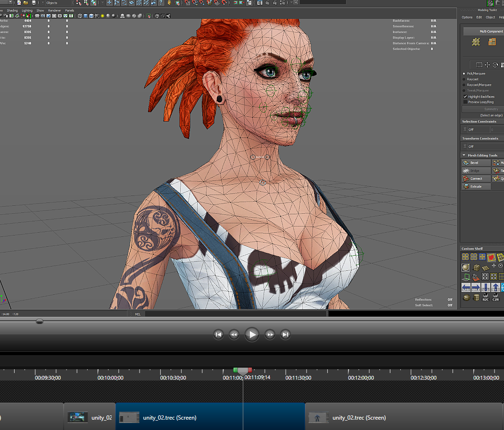The height and width of the screenshot is (430, 504).
Task: Click the Bevel button
Action: [x=476, y=163]
